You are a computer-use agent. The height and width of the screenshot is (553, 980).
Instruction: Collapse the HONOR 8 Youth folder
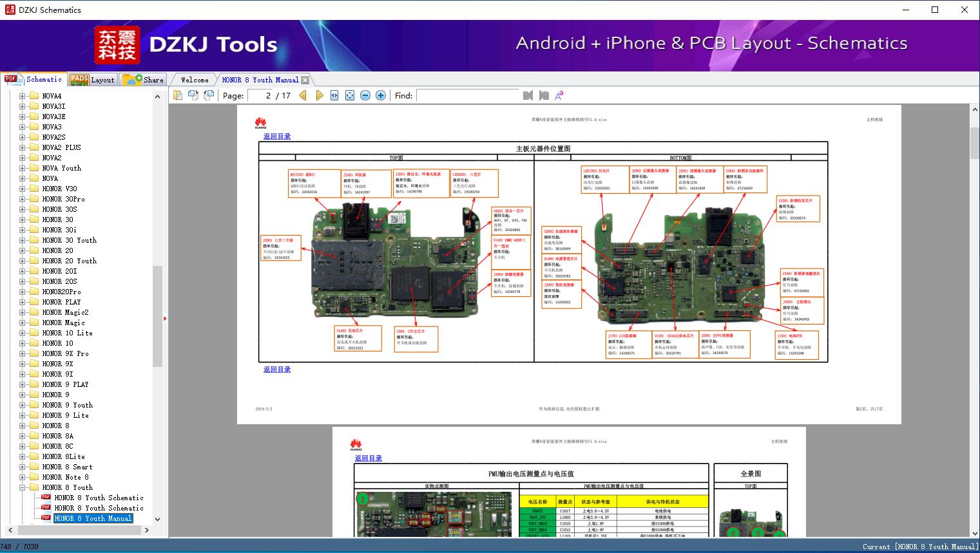point(23,487)
